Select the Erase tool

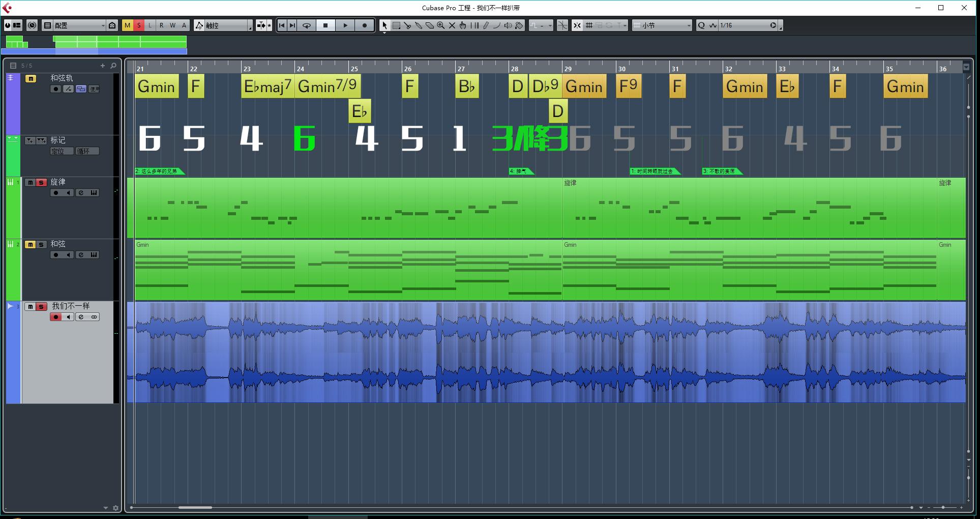[430, 25]
